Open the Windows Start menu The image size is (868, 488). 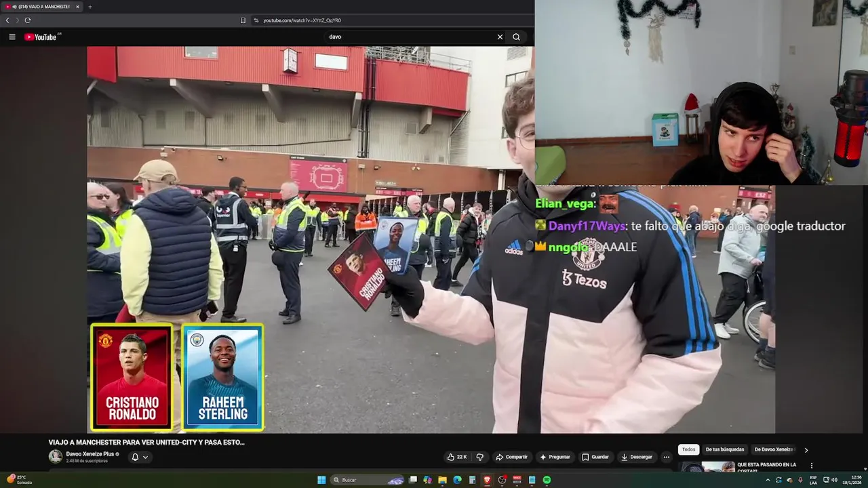pos(321,480)
